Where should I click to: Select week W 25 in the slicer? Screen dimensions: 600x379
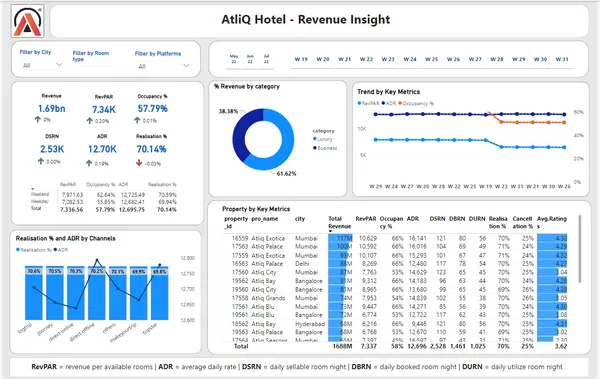(x=432, y=59)
